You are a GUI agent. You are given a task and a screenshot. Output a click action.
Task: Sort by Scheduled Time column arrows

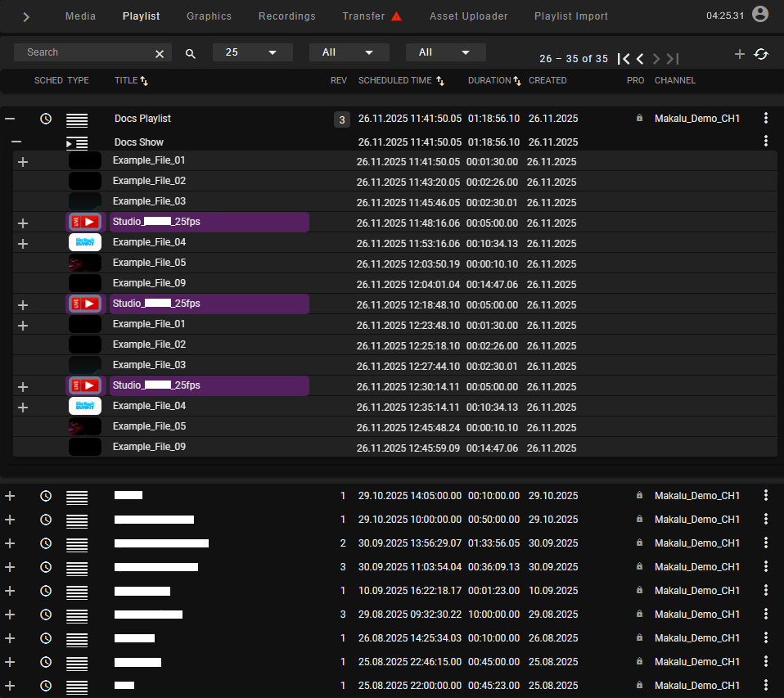pos(440,81)
